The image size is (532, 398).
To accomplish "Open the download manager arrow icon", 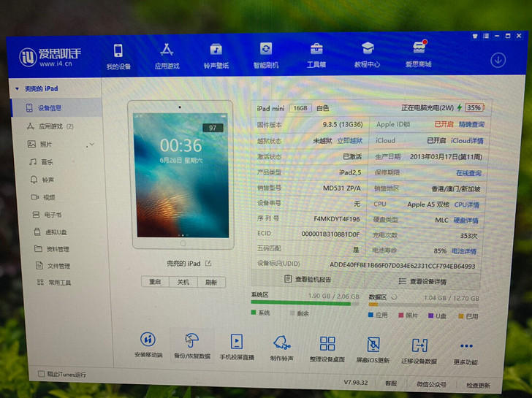I will (498, 61).
